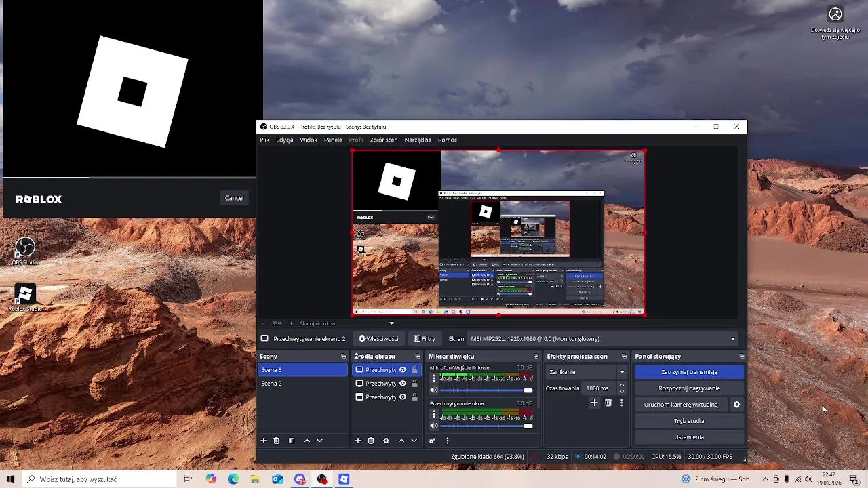This screenshot has width=868, height=488.
Task: Click Zatrzymaj transmisję button
Action: coord(689,372)
